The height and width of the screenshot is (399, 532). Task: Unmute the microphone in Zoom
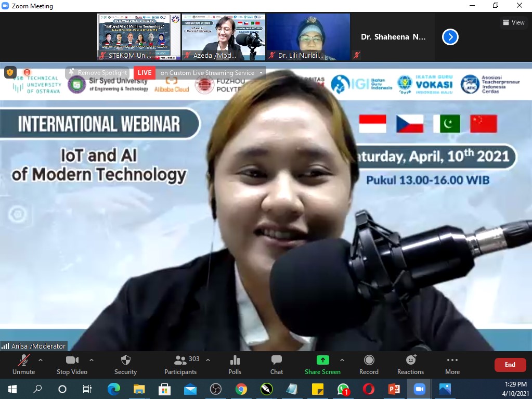pos(23,365)
